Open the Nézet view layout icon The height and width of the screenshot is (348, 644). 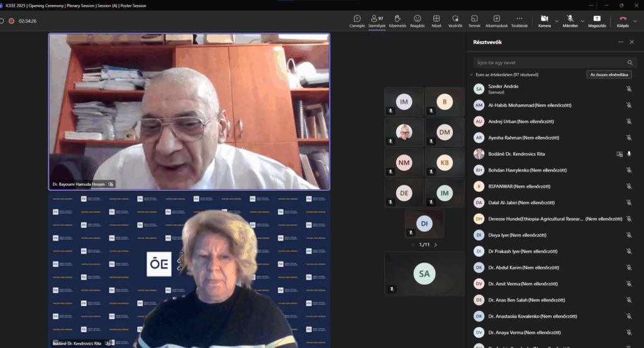(436, 19)
